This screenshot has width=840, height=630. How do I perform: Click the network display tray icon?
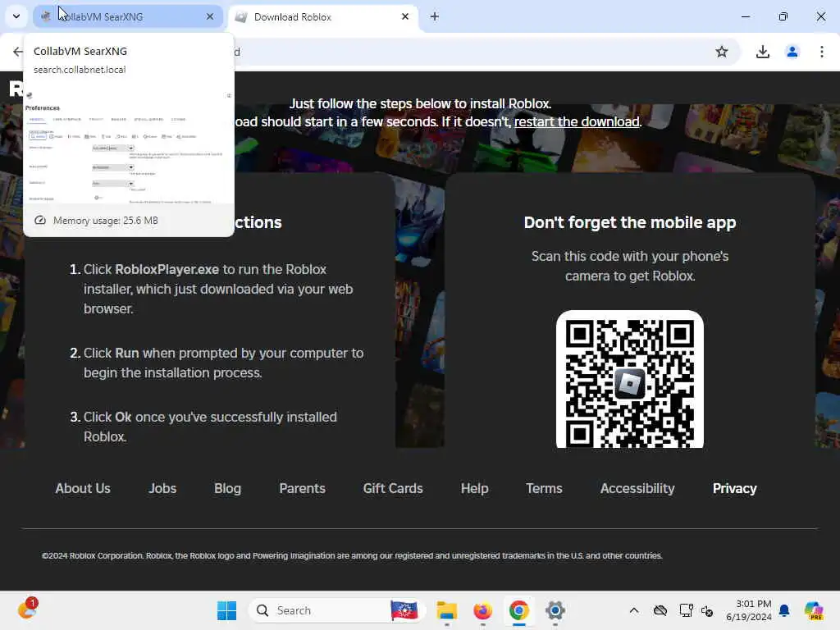686,610
